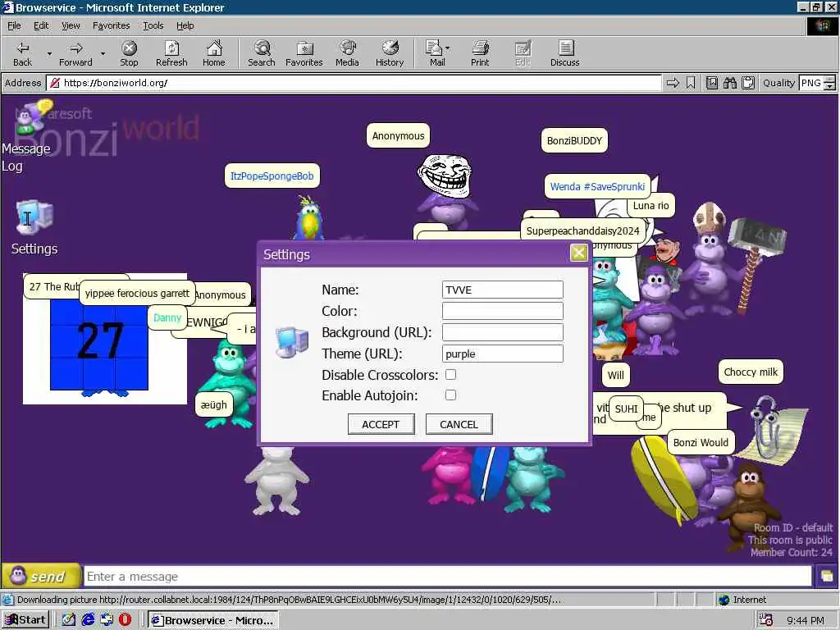
Task: Click the Enter a message field
Action: [x=448, y=577]
